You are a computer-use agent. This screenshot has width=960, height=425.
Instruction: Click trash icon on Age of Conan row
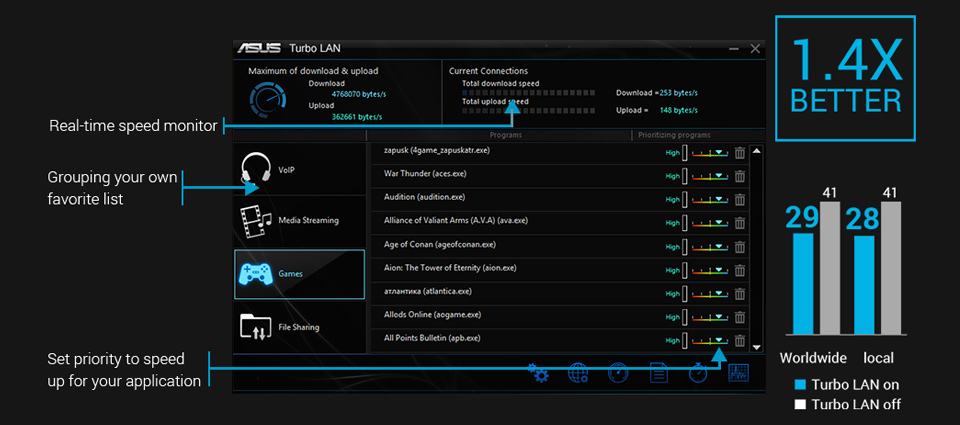740,247
